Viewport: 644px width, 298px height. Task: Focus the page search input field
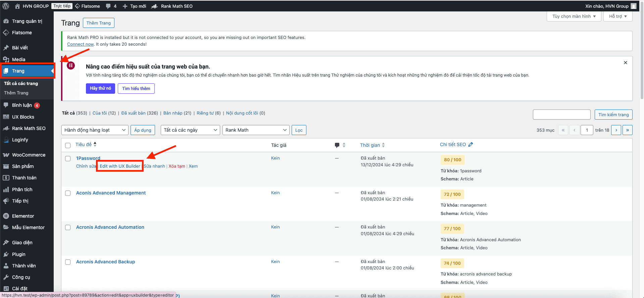point(561,115)
